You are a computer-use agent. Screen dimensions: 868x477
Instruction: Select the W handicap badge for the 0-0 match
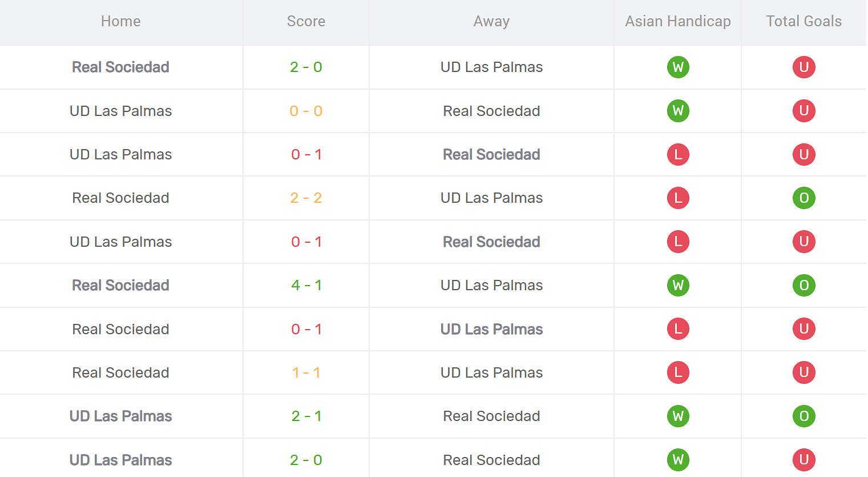point(678,111)
